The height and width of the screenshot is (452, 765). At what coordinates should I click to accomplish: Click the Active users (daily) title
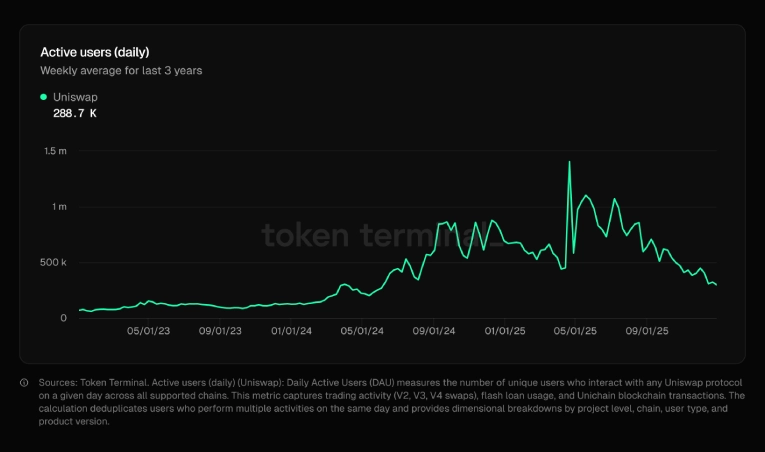[95, 51]
